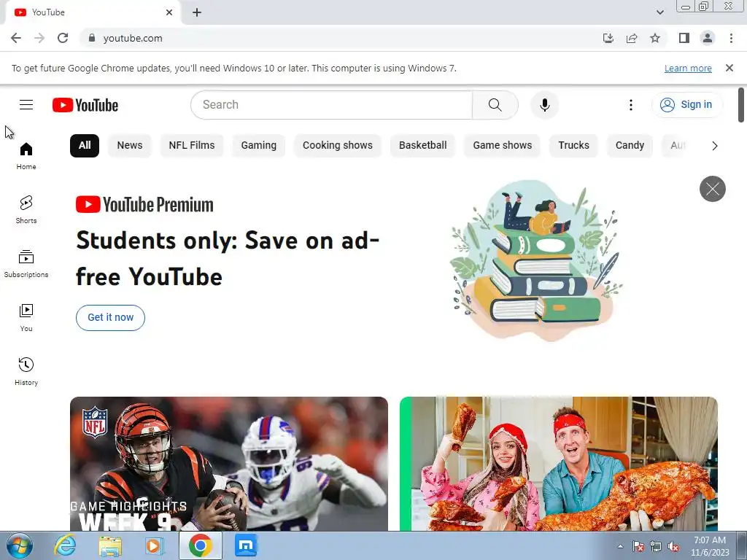Viewport: 747px width, 560px height.
Task: Select the Cooking shows chip
Action: pyautogui.click(x=338, y=146)
